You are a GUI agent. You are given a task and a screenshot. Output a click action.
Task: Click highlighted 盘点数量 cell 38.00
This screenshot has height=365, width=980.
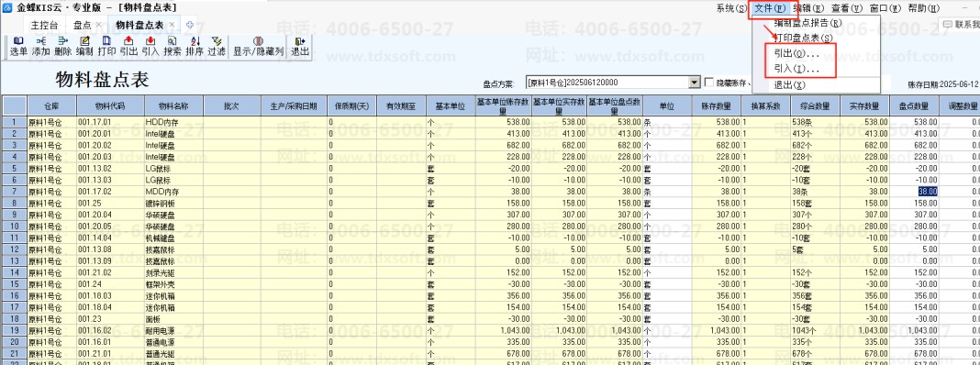coord(914,192)
